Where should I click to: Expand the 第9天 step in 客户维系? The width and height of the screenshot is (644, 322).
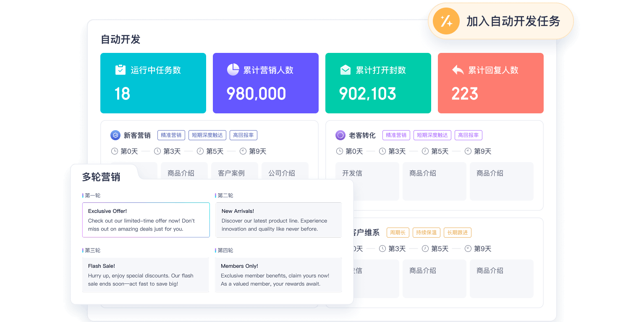click(x=482, y=249)
